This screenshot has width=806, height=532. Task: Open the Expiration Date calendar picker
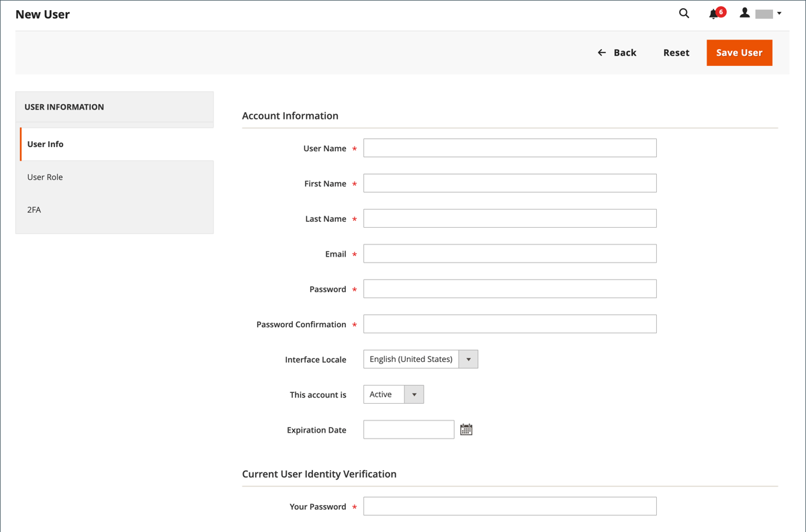point(466,429)
